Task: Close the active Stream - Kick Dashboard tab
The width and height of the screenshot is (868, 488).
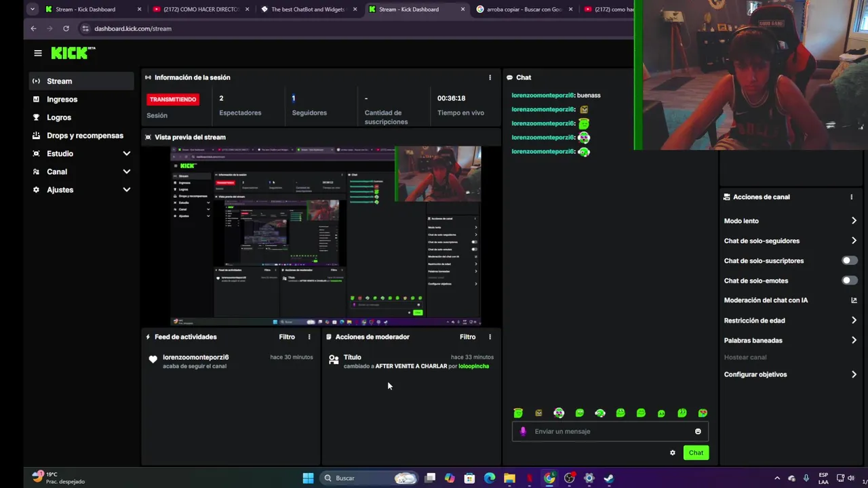Action: tap(463, 9)
